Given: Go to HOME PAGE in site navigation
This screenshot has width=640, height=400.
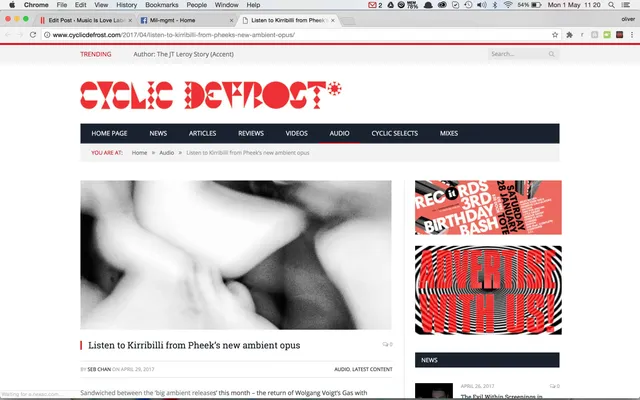Looking at the screenshot, I should [109, 133].
